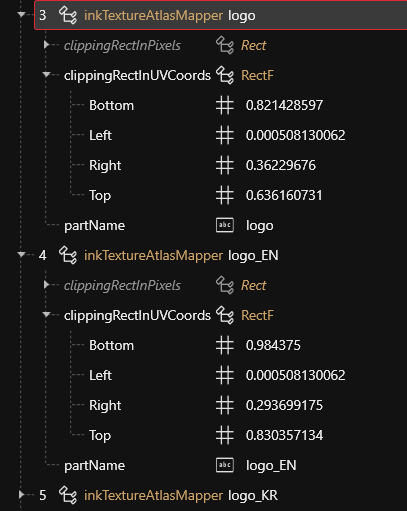The width and height of the screenshot is (407, 511).
Task: Select the inkTextureAtlasMapper logo row
Action: (220, 15)
